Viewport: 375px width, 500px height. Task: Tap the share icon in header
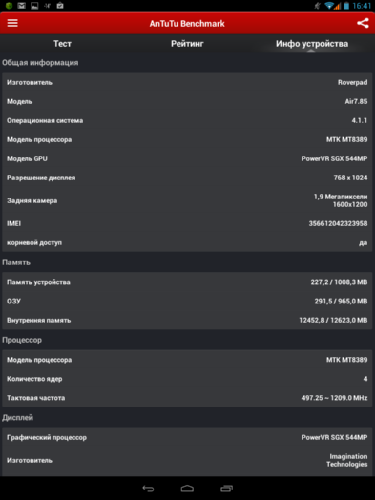(363, 23)
